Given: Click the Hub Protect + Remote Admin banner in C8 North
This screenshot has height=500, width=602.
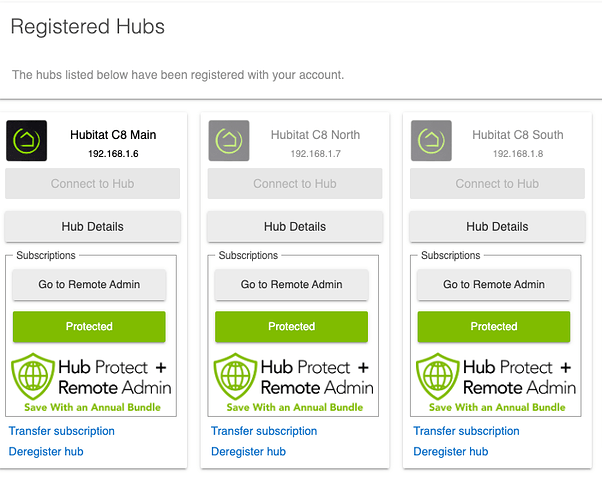Looking at the screenshot, I should point(294,382).
